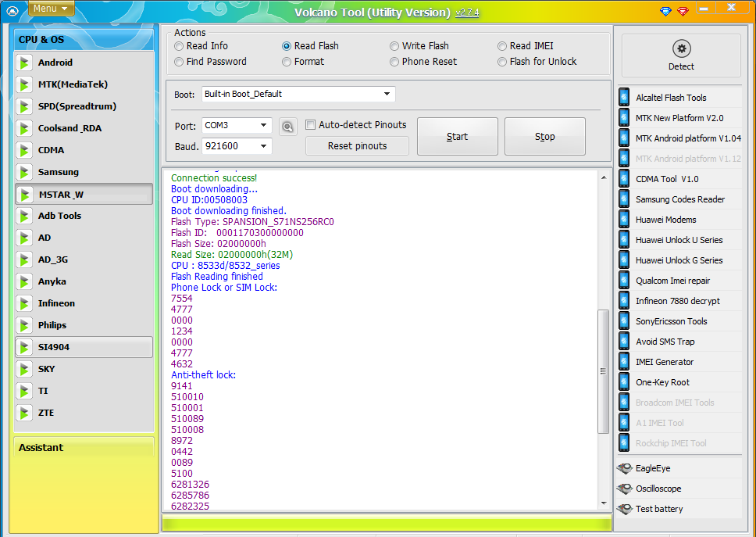Select MTK(MediaTek) platform

tap(84, 84)
